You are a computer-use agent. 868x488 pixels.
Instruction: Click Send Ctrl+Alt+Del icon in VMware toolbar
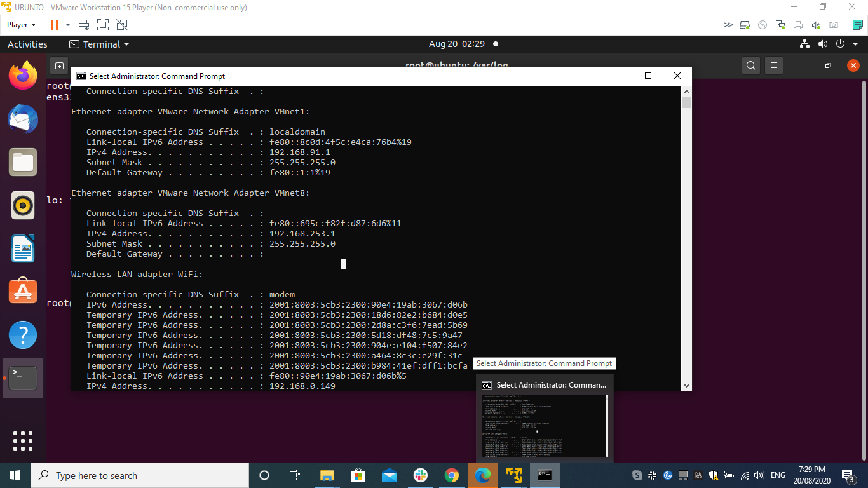click(x=84, y=25)
